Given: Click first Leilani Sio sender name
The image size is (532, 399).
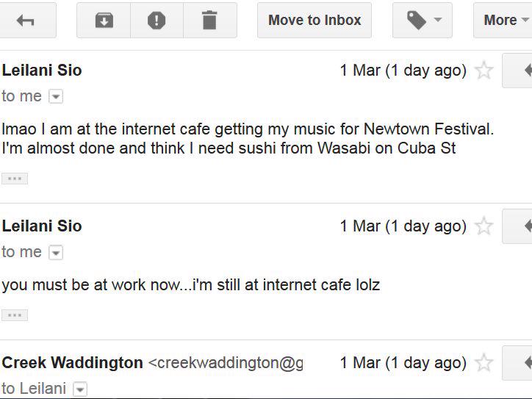Looking at the screenshot, I should [42, 71].
